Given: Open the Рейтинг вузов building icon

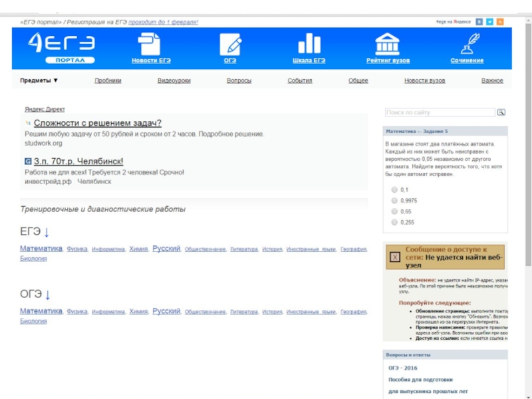Looking at the screenshot, I should 387,44.
